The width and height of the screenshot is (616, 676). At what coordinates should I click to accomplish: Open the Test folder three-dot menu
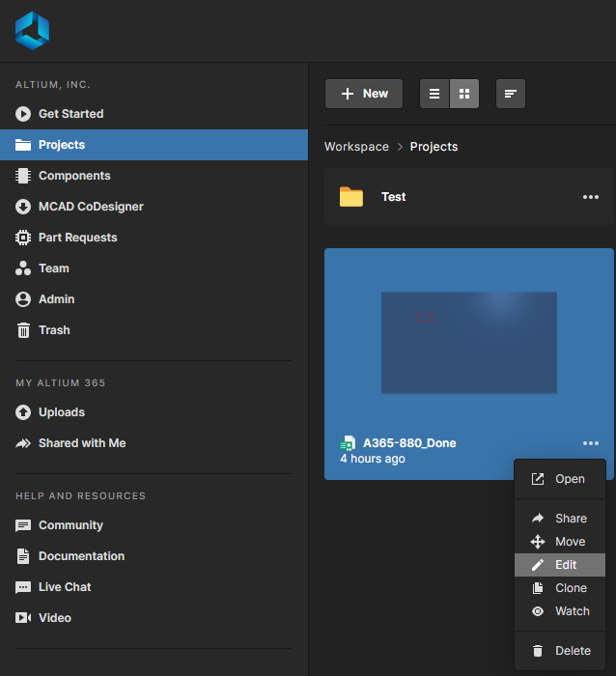pyautogui.click(x=591, y=197)
